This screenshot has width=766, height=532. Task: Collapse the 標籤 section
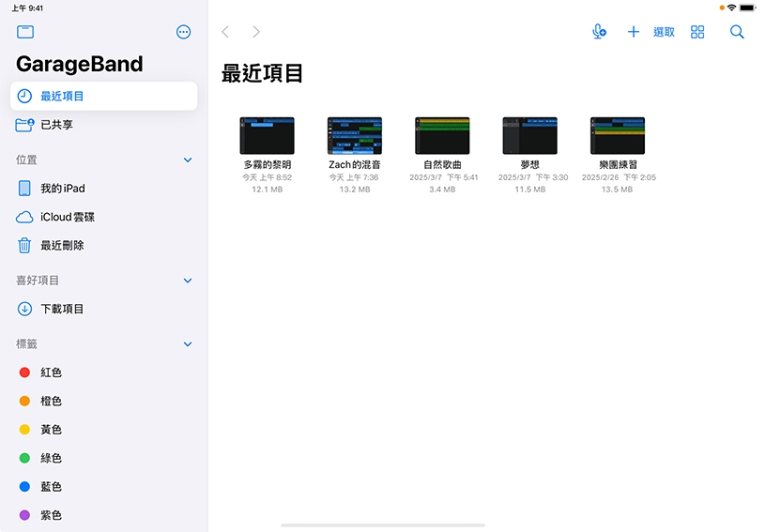click(x=188, y=344)
